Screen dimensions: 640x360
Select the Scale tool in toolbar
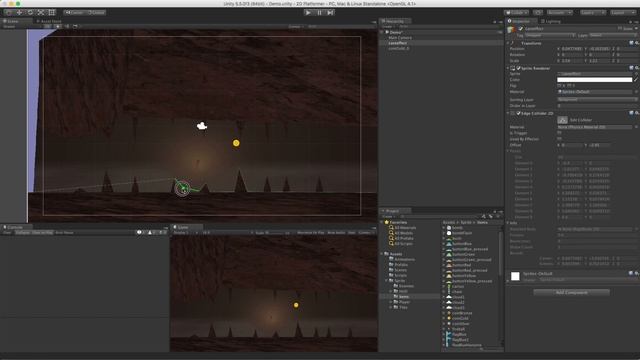click(41, 13)
